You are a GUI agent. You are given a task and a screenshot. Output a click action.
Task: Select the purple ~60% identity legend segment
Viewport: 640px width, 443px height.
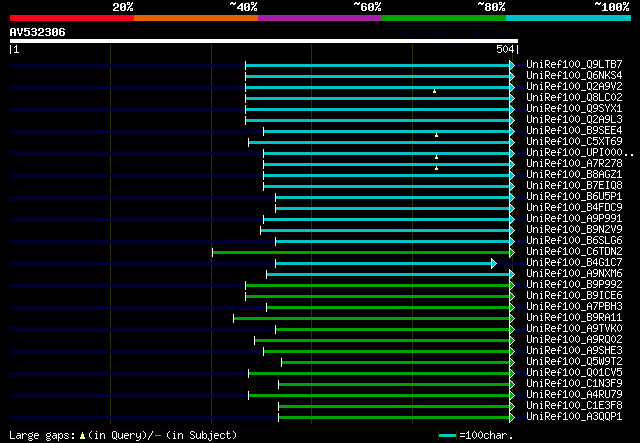point(320,18)
